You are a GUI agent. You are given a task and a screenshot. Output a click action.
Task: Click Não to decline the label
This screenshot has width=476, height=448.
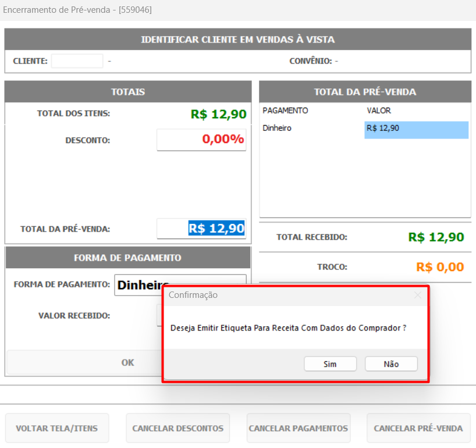click(391, 364)
